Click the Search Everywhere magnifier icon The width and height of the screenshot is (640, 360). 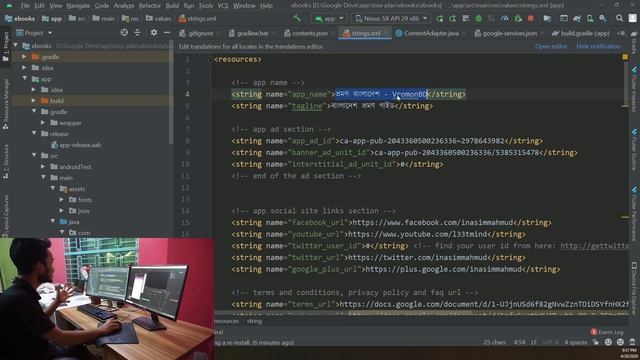(620, 18)
